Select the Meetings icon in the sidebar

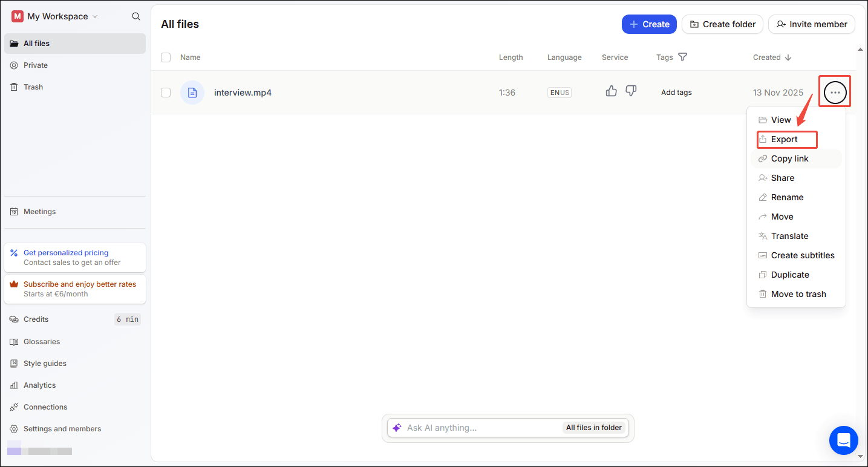13,211
